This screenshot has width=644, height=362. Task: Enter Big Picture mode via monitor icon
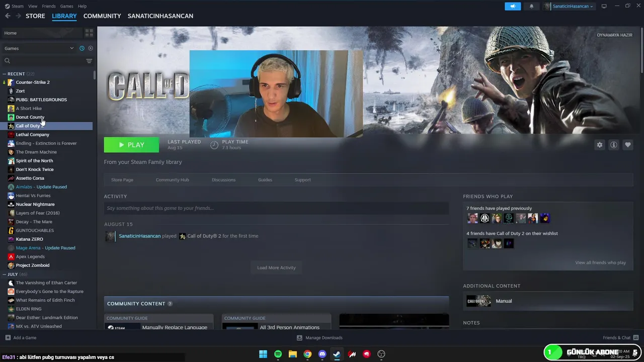tap(604, 6)
